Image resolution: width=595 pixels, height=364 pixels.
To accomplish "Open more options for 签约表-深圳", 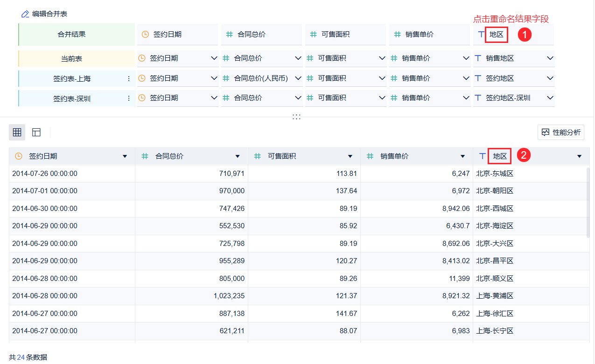I will tap(129, 98).
